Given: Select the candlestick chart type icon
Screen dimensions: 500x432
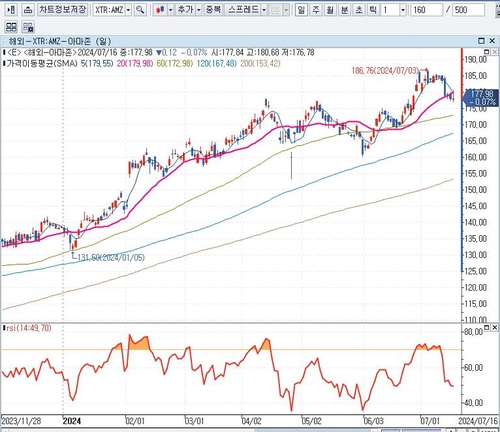Looking at the screenshot, I should click(x=160, y=10).
